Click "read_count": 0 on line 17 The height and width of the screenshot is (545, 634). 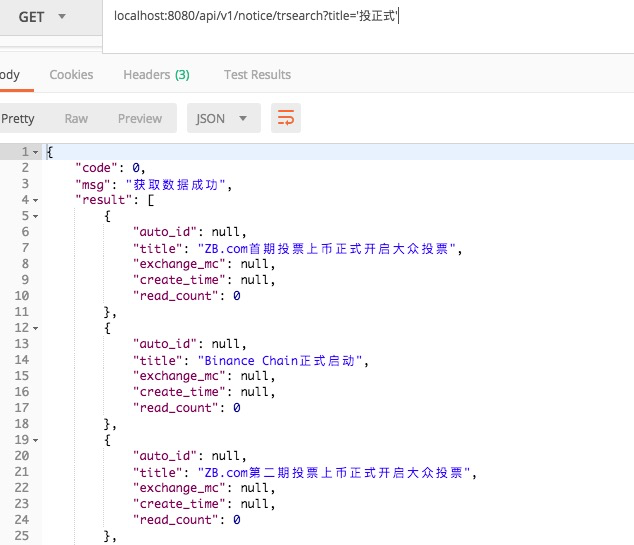[x=187, y=408]
